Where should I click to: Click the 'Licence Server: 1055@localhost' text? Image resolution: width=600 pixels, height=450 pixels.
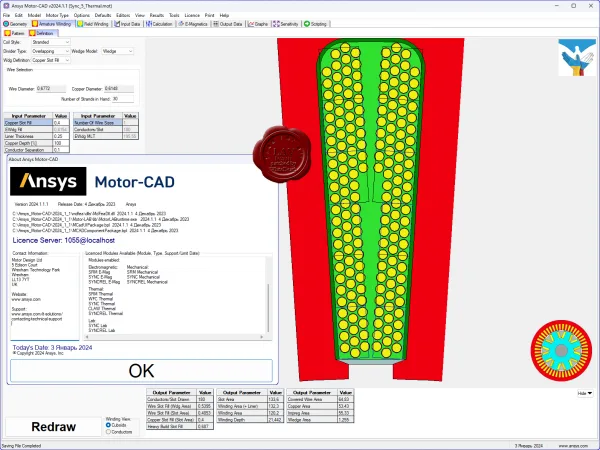[64, 240]
